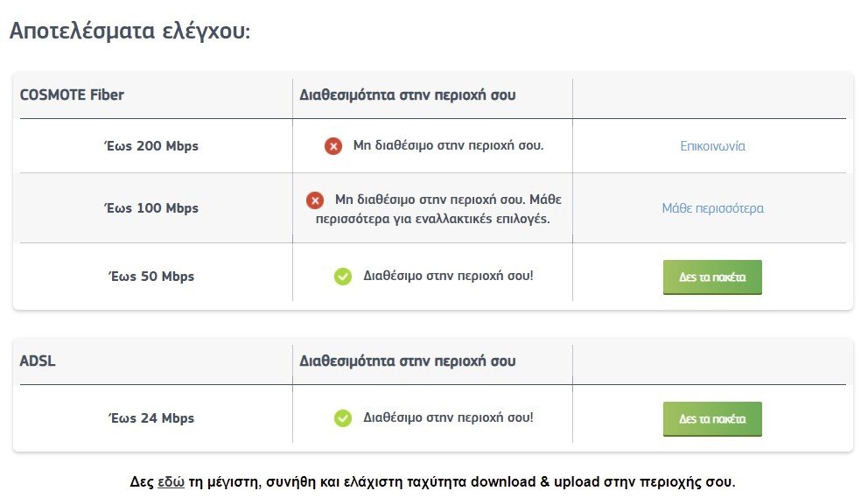This screenshot has height=498, width=868.
Task: Follow the underlined εδώ link
Action: point(171,482)
